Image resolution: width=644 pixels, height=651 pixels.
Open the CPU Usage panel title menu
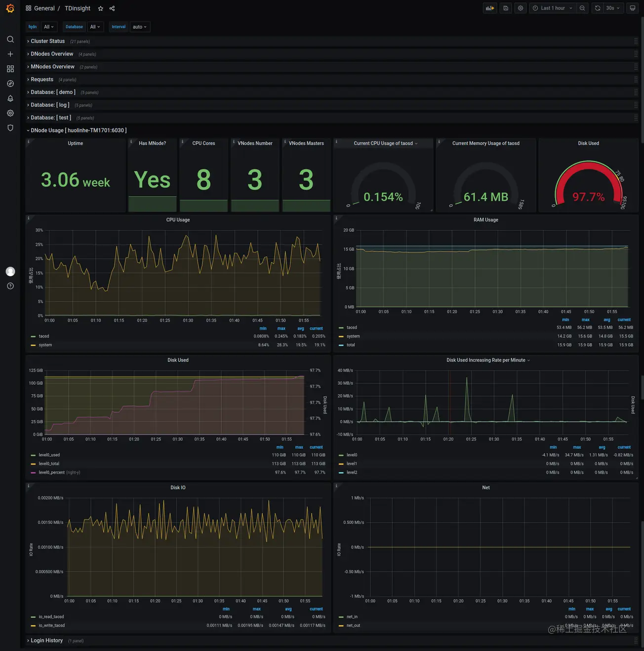(178, 220)
